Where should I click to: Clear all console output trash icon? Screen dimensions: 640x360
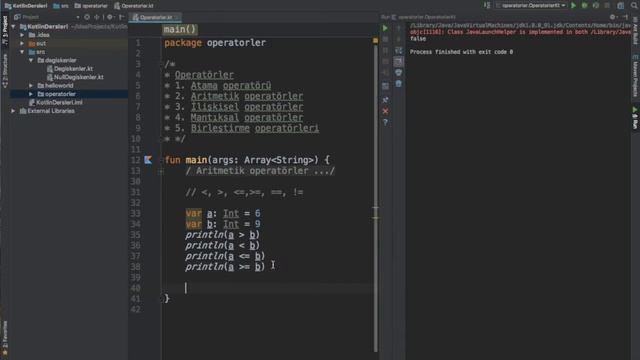tap(398, 84)
